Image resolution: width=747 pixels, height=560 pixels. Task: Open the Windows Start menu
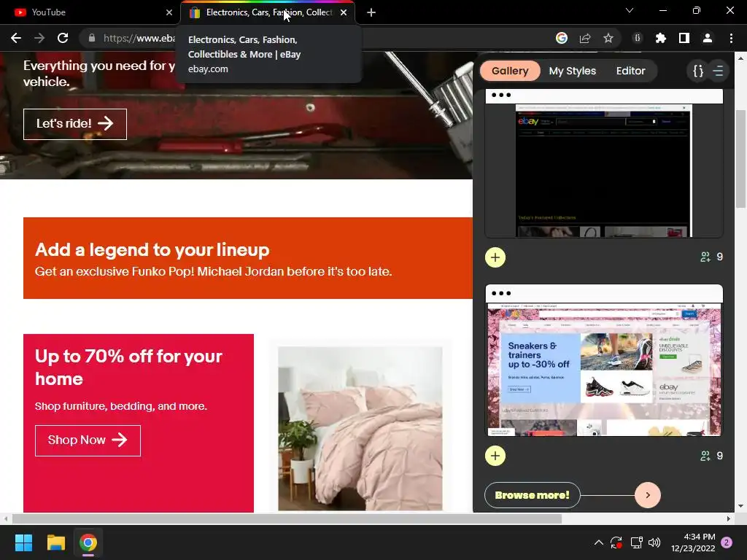pyautogui.click(x=23, y=542)
